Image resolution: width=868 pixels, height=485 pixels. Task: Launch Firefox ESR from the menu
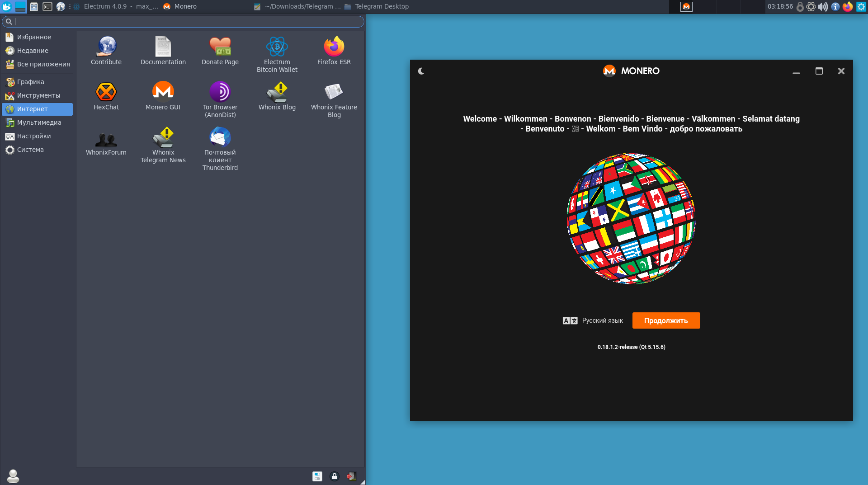(x=334, y=51)
